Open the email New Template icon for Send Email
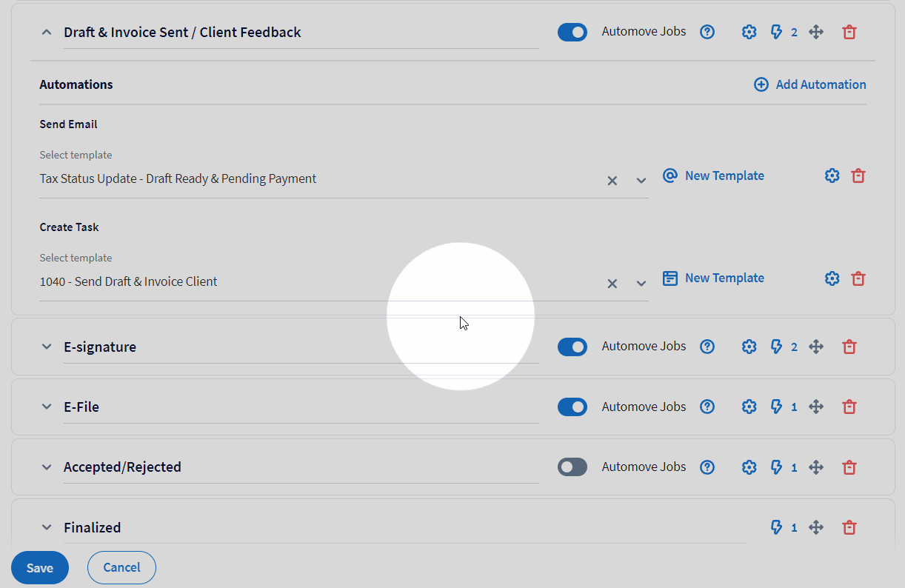Screen dimensions: 905x588 [669, 176]
